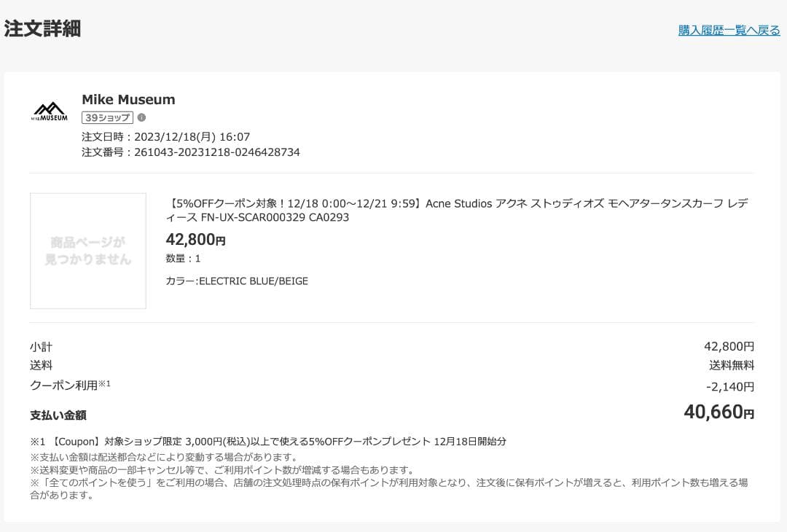Click the 40,660円 total payment amount

[x=719, y=412]
